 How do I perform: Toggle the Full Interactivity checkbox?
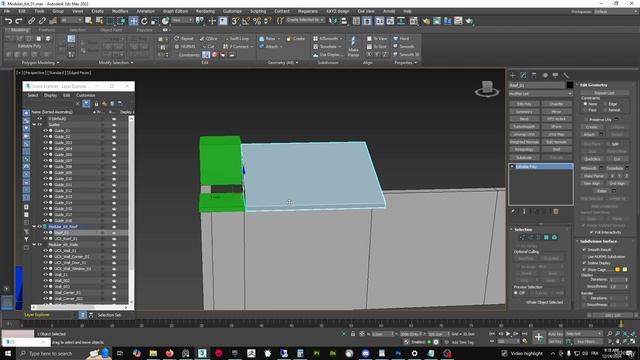pos(591,232)
